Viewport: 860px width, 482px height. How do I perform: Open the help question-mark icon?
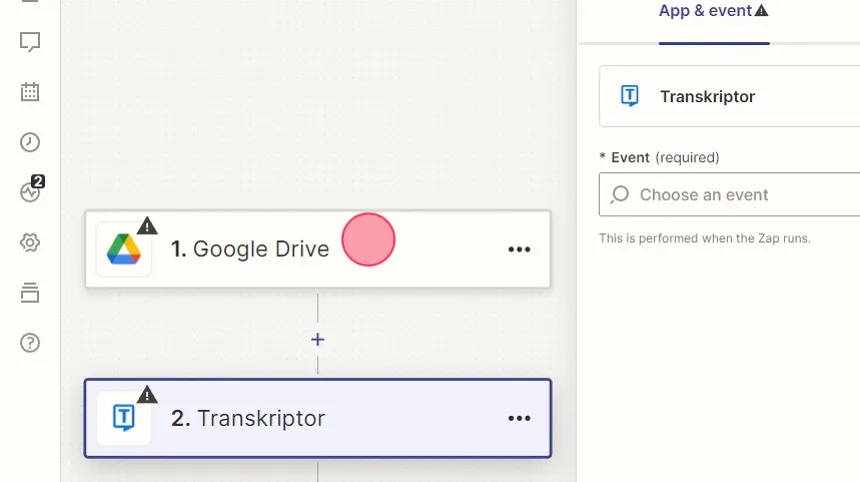(30, 343)
